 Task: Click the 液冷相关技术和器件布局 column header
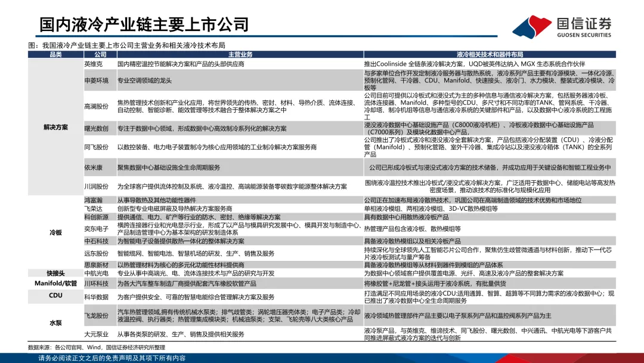pyautogui.click(x=490, y=54)
